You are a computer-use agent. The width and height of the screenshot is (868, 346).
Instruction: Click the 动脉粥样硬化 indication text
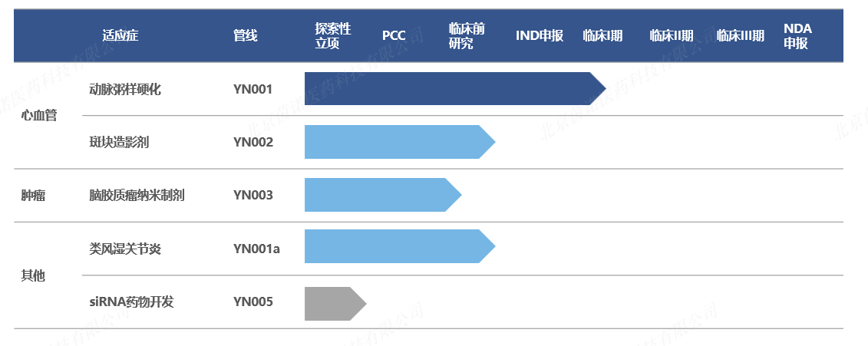(125, 89)
